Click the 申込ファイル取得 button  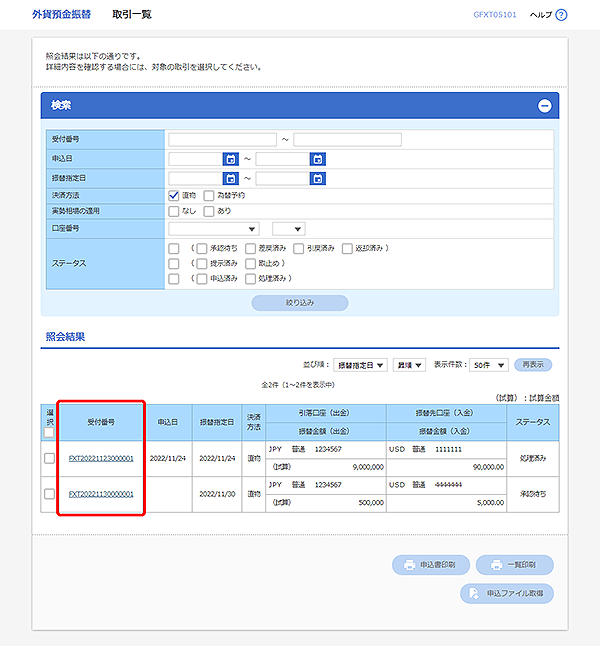[506, 594]
